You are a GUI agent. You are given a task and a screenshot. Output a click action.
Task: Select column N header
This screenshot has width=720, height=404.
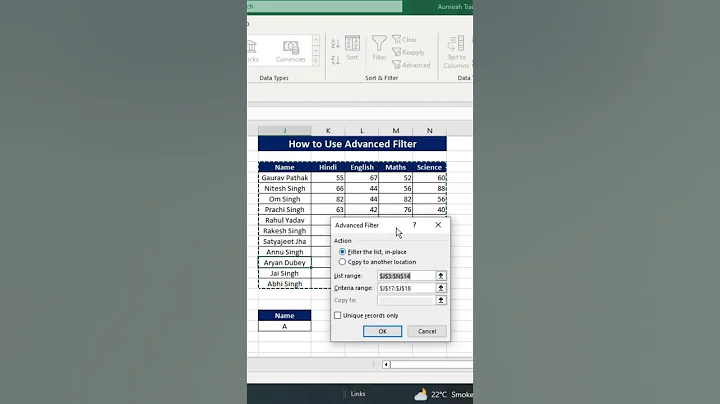click(430, 131)
